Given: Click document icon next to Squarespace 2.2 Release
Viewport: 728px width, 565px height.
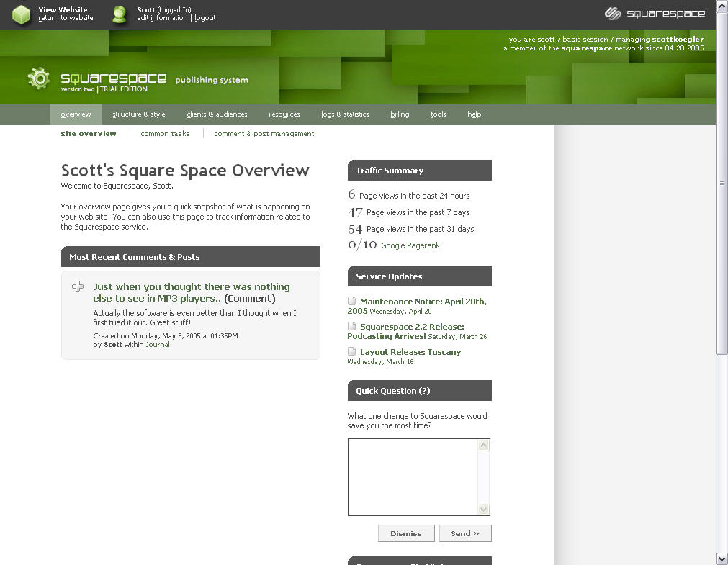Looking at the screenshot, I should click(352, 327).
